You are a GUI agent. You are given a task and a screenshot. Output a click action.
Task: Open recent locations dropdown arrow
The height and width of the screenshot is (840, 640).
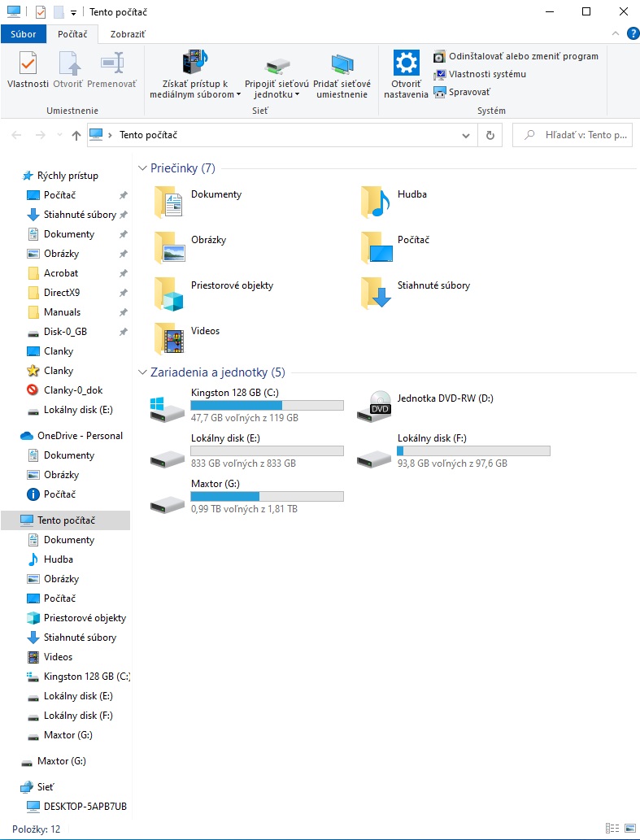click(59, 135)
